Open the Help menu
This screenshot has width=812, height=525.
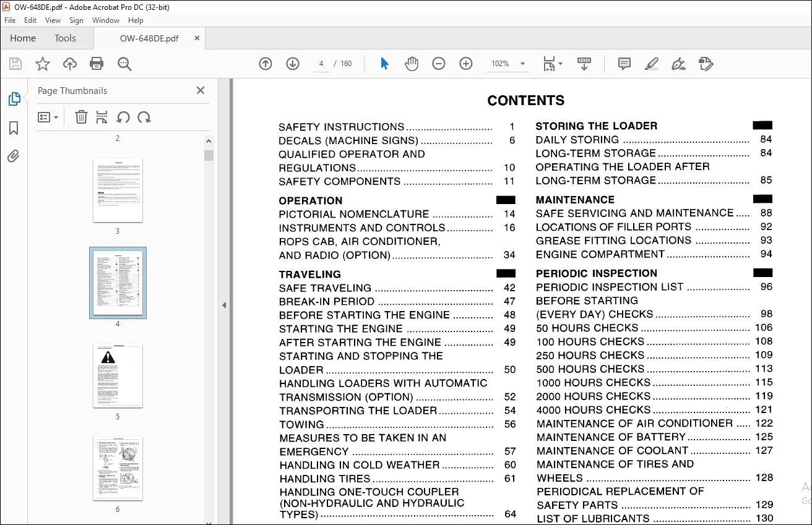[x=136, y=20]
